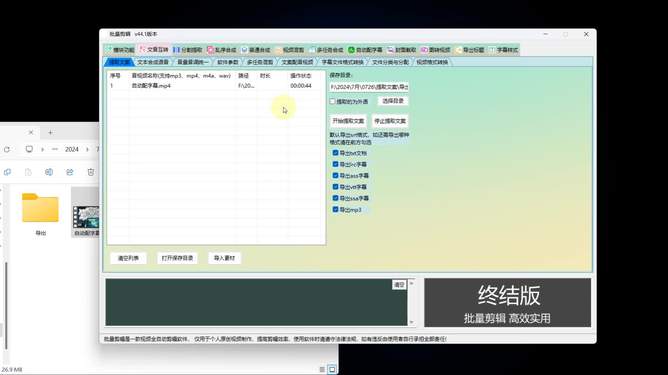Viewport: 668px width, 375px height.
Task: Add a new tab in File Explorer
Action: point(50,133)
